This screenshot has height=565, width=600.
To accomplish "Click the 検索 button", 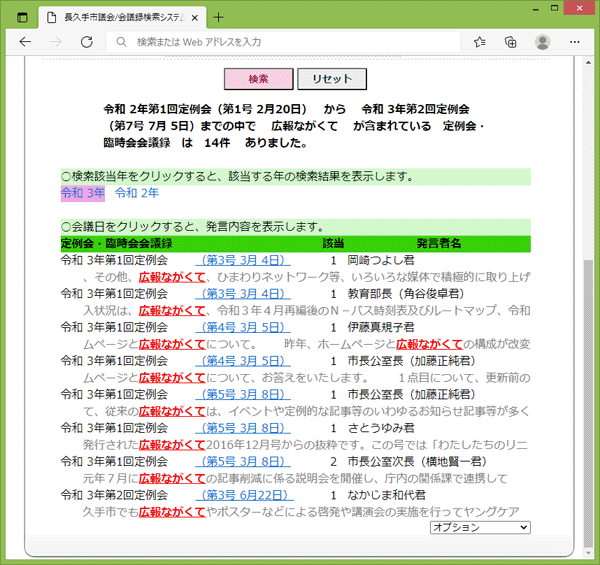I will 259,79.
